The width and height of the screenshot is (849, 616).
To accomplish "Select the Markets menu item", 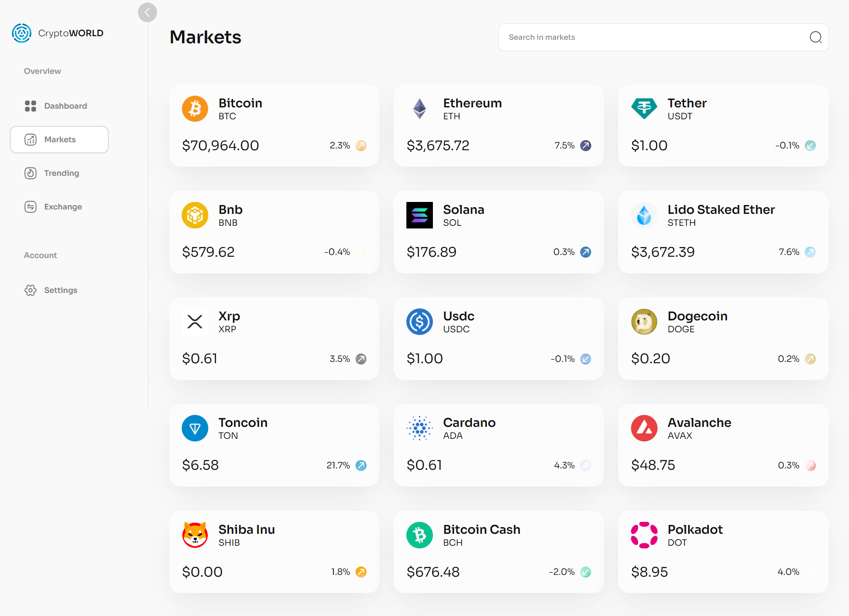I will tap(59, 140).
